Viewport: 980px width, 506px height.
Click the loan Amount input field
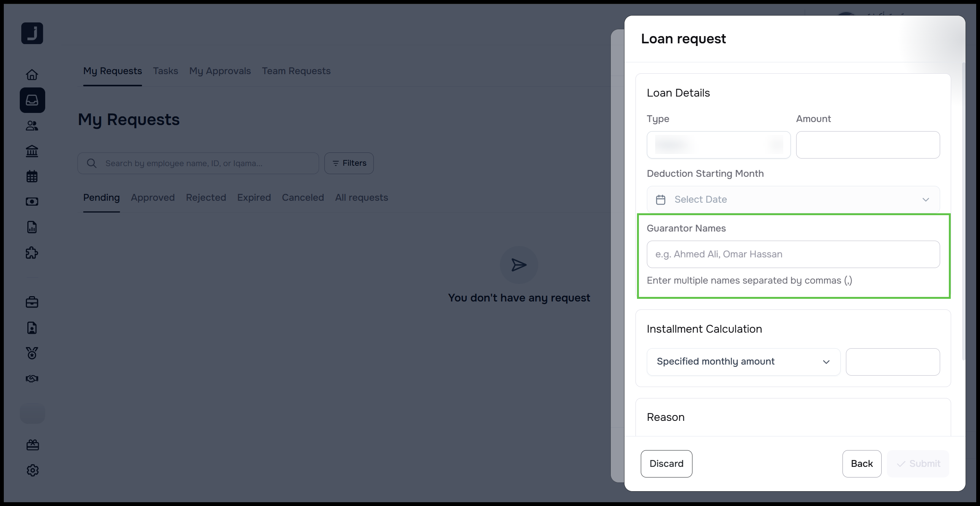click(868, 145)
